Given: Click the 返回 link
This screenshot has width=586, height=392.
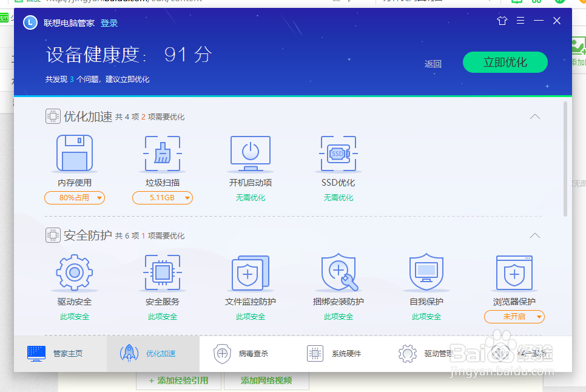Looking at the screenshot, I should coord(433,64).
